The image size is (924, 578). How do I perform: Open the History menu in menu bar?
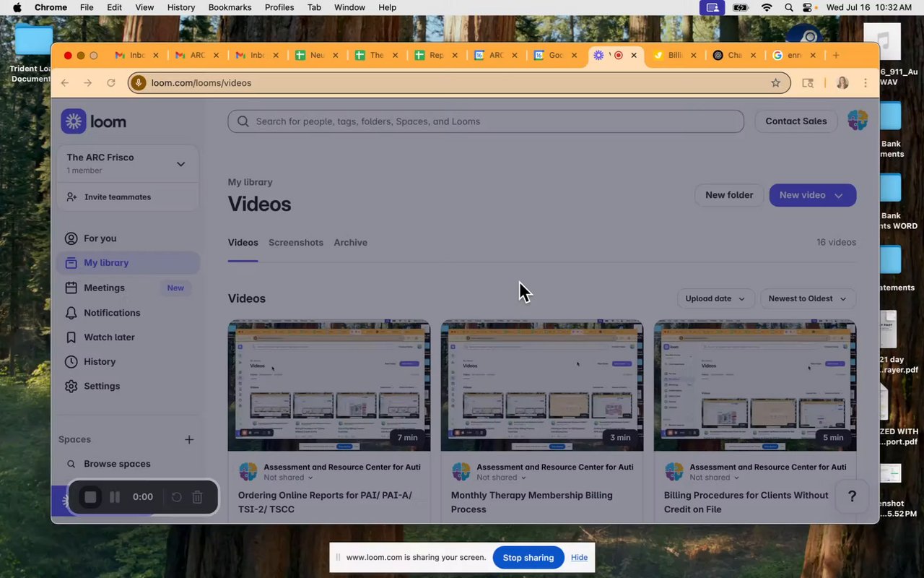tap(181, 7)
